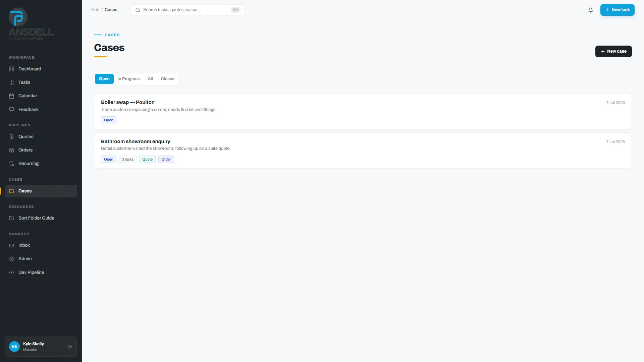Click the Order badge
This screenshot has width=644, height=362.
(x=166, y=159)
